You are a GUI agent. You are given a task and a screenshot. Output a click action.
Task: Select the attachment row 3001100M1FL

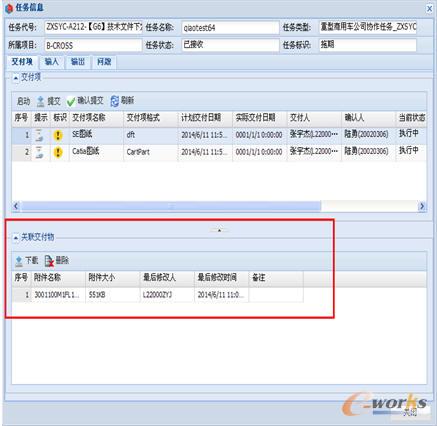158,295
